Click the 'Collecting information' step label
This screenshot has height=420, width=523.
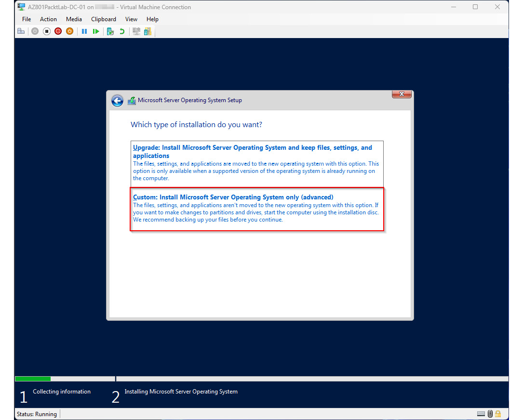click(62, 392)
